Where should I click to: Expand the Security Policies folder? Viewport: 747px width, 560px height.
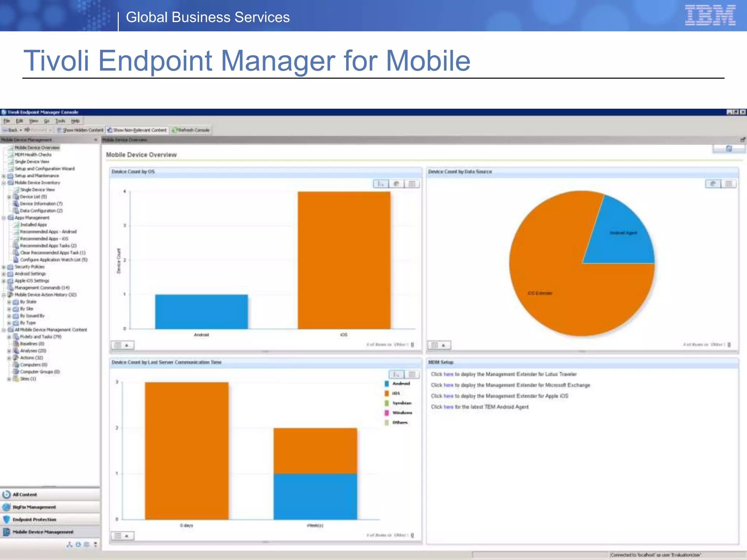tap(4, 267)
